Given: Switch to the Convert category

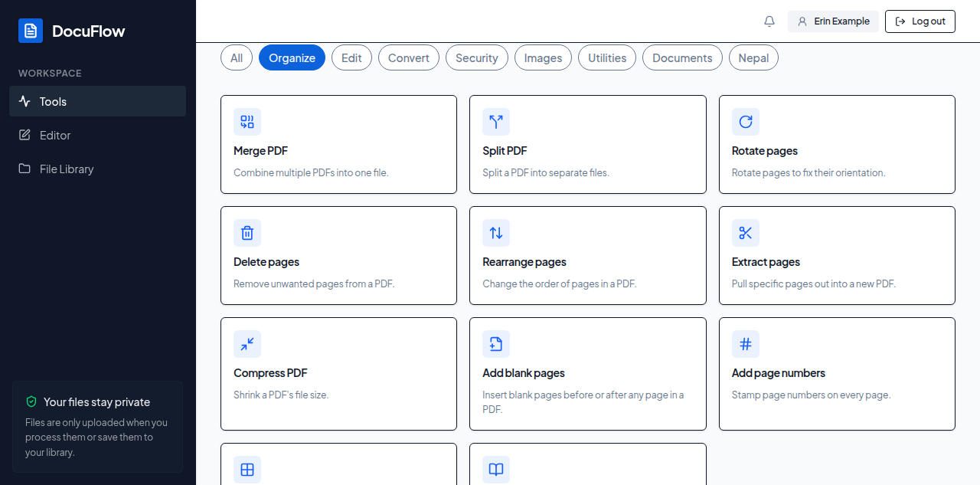Looking at the screenshot, I should [x=409, y=57].
